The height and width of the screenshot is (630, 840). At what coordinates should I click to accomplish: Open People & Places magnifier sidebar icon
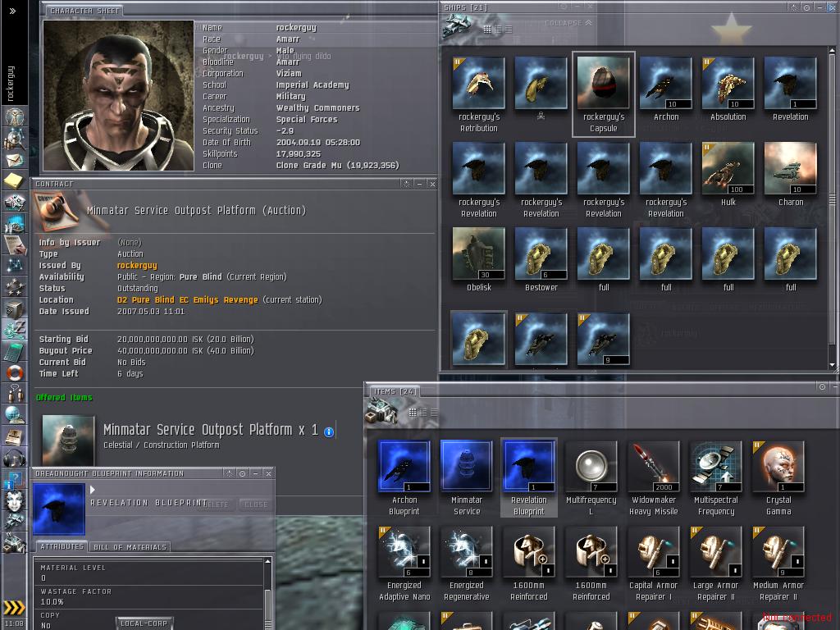point(15,139)
